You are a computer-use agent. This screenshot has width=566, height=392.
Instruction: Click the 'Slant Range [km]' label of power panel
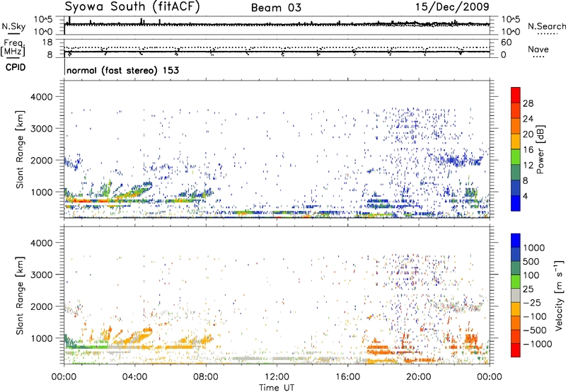20,149
